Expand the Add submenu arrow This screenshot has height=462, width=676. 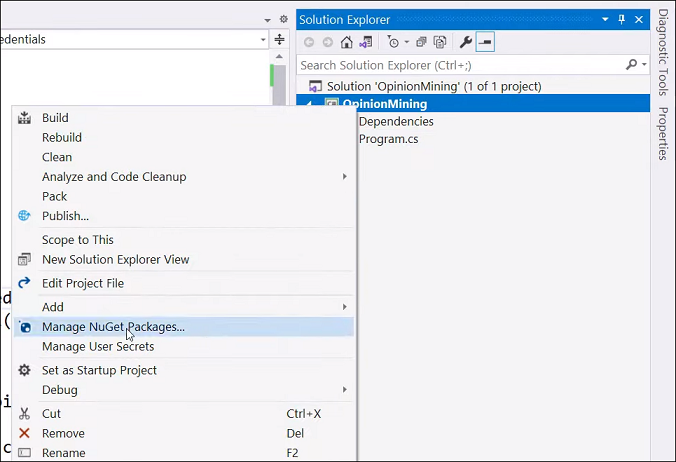(345, 307)
